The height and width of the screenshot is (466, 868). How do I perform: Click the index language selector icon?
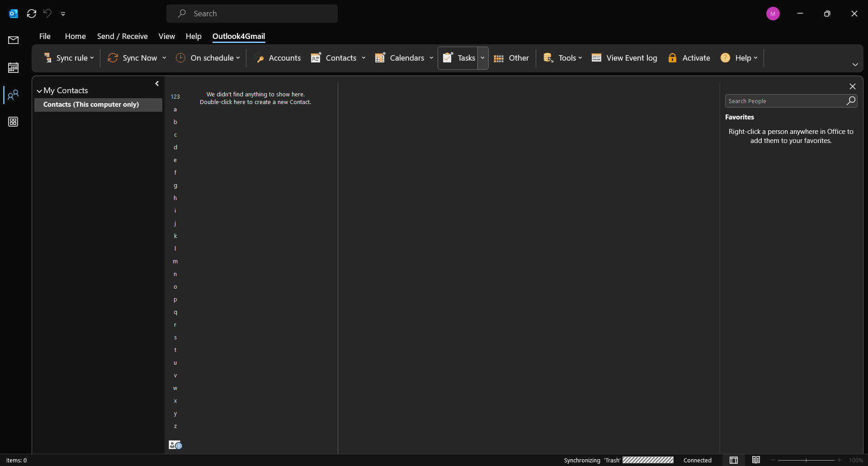coord(175,445)
